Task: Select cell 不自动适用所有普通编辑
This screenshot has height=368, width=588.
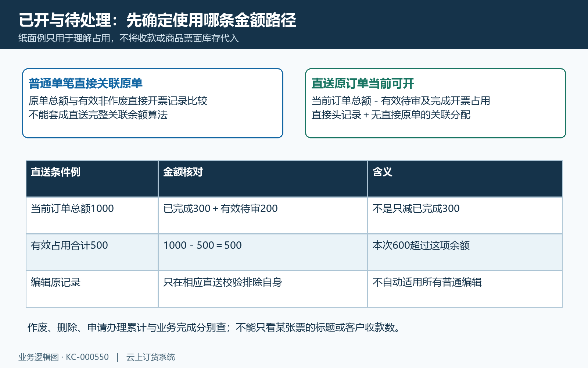Action: tap(465, 289)
